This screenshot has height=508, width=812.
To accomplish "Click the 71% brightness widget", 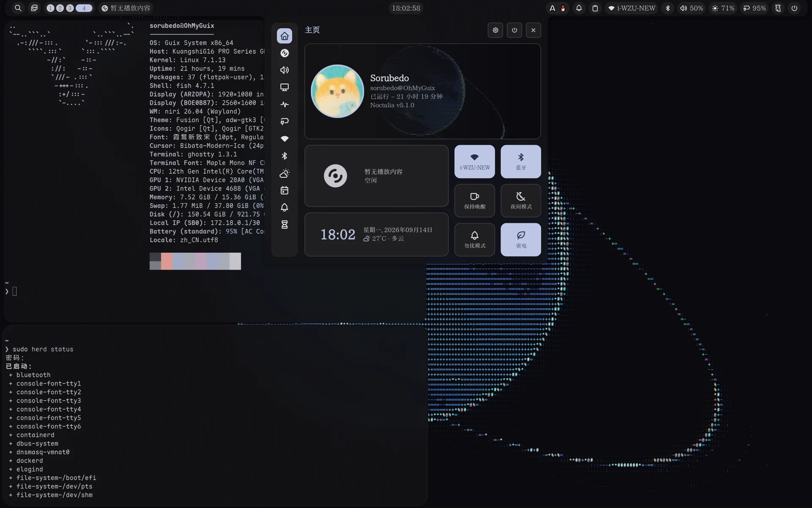I will tap(723, 8).
